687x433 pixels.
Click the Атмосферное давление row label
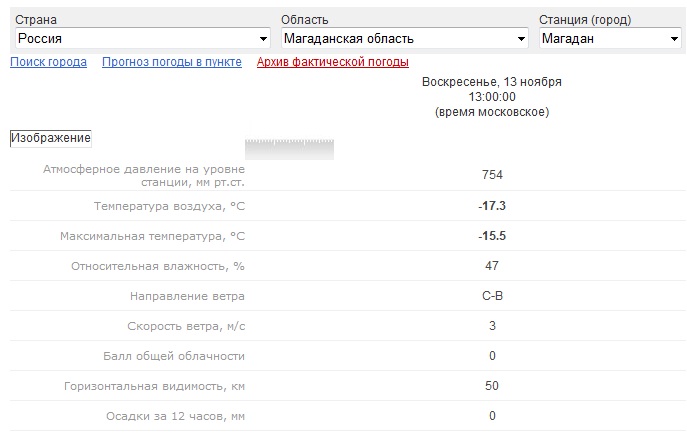point(144,175)
